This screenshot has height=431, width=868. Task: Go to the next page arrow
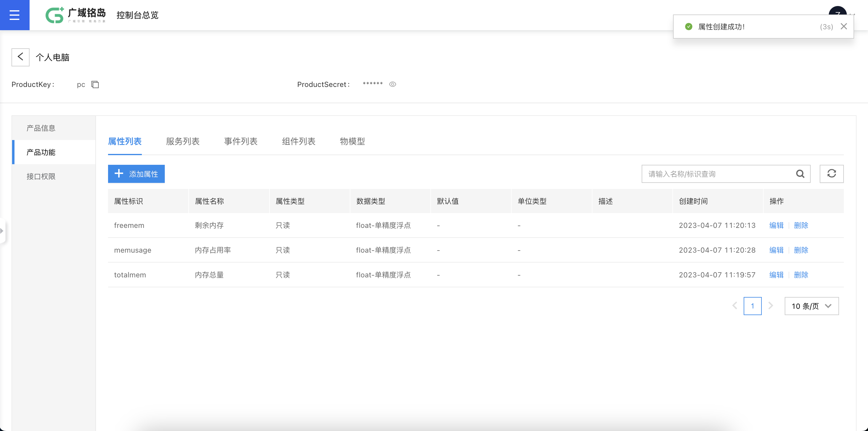[x=770, y=306]
